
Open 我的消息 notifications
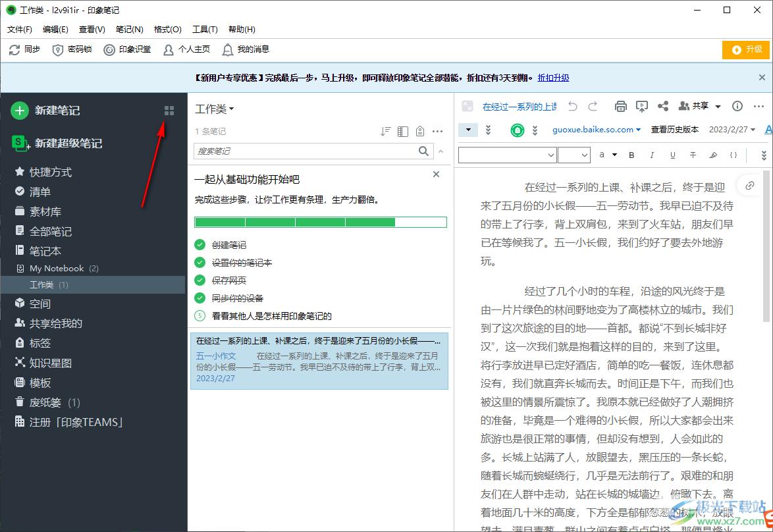[245, 49]
